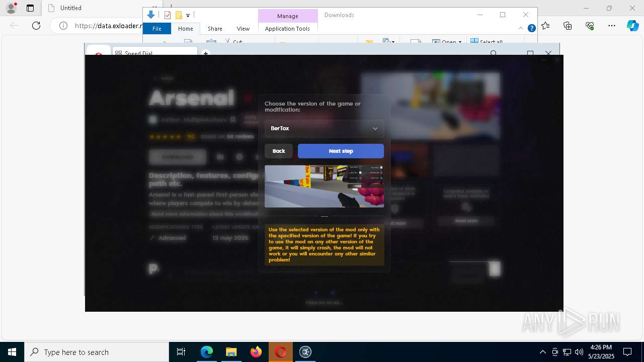Open Opera from the taskbar
Image resolution: width=644 pixels, height=362 pixels.
coord(281,352)
